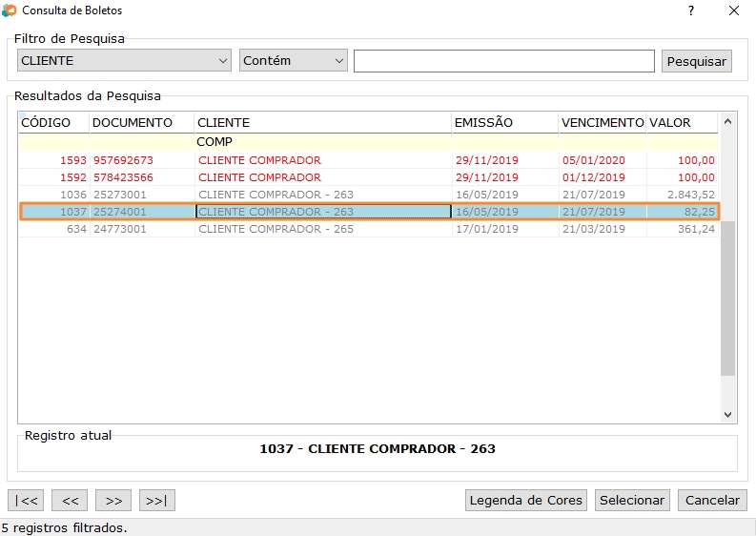Sort results by CÓDIGO column header
Viewport: 756px width, 536px height.
(53, 122)
